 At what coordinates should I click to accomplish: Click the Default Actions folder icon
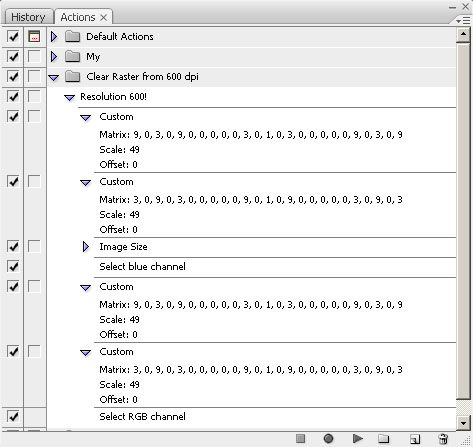click(x=73, y=36)
